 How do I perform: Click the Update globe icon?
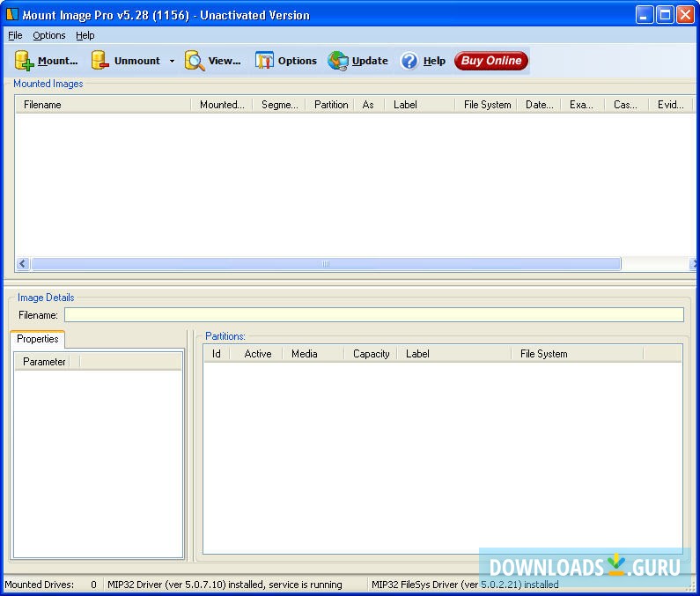point(338,61)
